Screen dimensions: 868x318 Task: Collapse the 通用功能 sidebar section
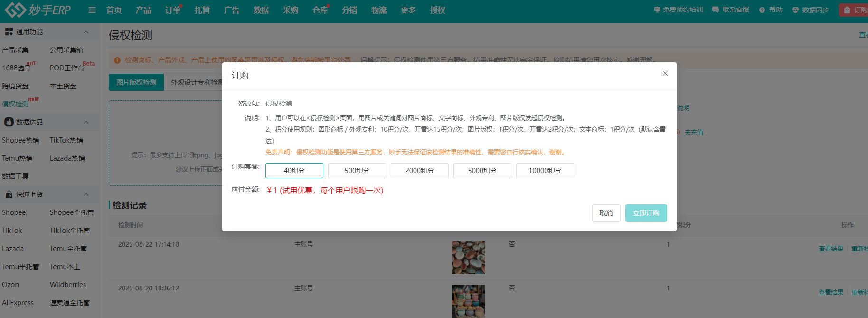86,32
